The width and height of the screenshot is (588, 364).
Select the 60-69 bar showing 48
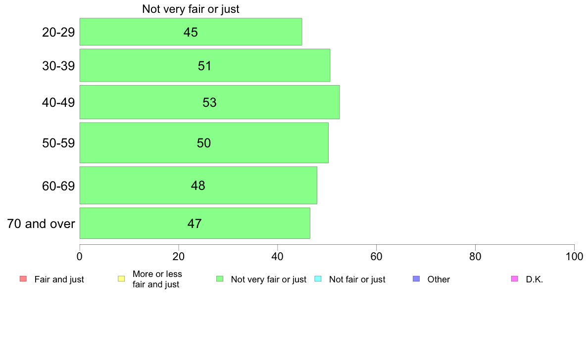(x=198, y=185)
